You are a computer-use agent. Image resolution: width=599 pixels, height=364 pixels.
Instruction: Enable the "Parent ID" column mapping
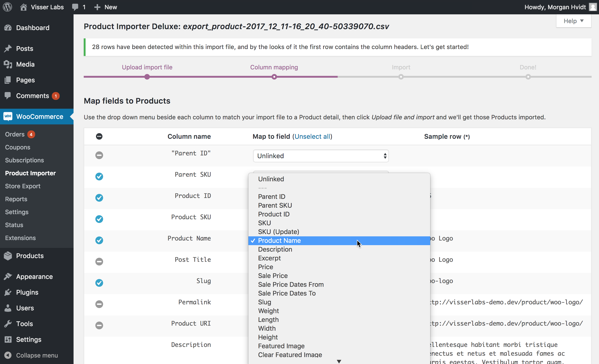(99, 155)
